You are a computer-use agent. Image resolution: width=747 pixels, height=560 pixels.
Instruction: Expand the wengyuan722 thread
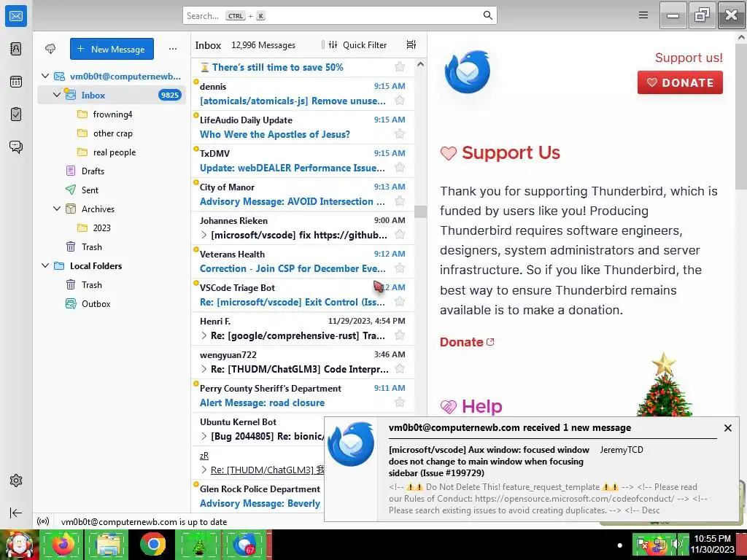pyautogui.click(x=204, y=369)
